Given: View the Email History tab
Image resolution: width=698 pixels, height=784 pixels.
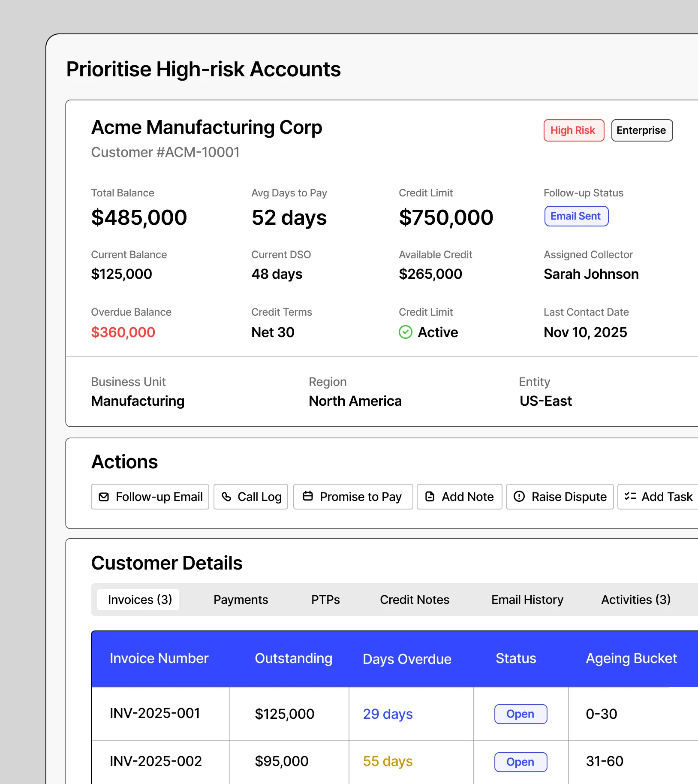Looking at the screenshot, I should tap(527, 600).
